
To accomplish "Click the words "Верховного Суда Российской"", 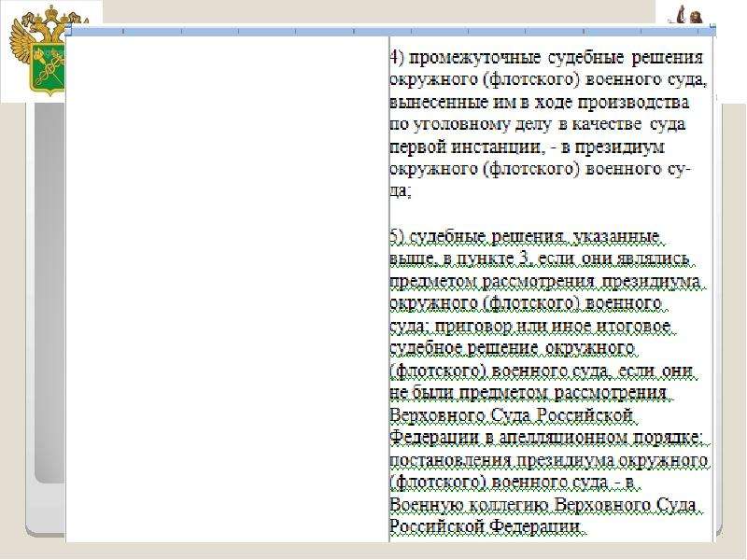I will pyautogui.click(x=512, y=414).
